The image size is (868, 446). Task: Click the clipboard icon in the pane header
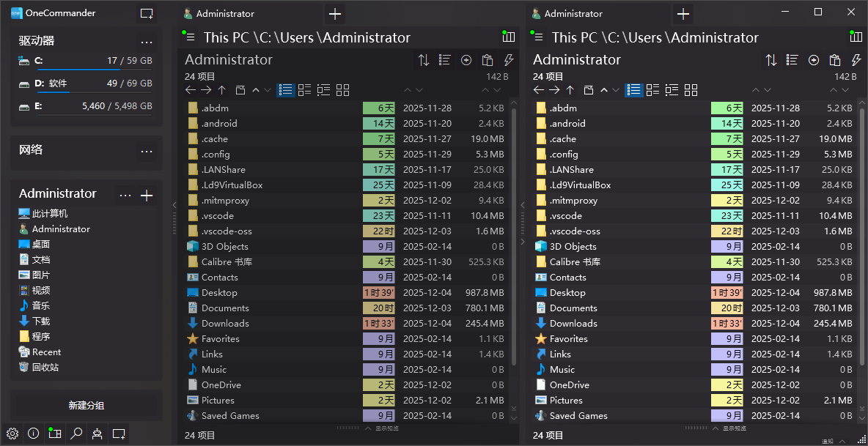point(487,60)
